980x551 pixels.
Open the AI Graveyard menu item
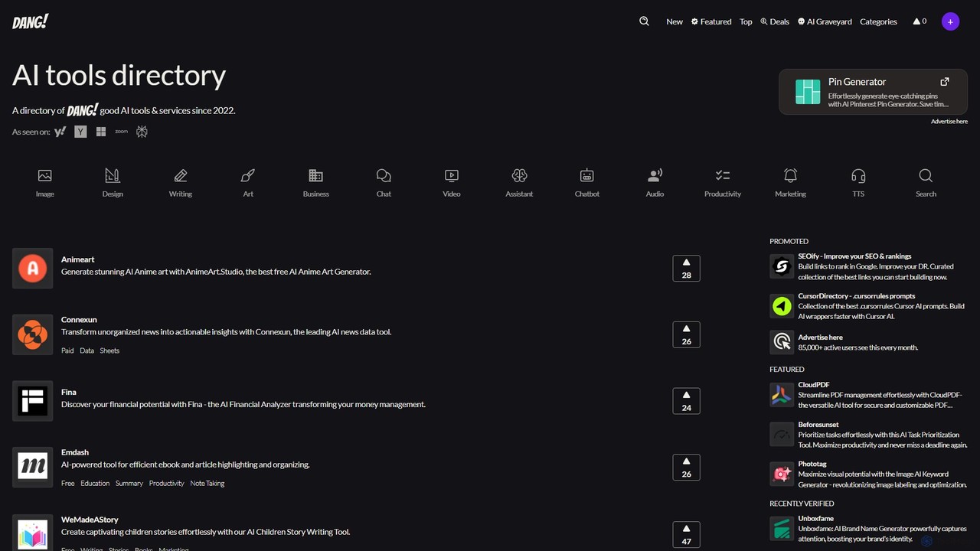pyautogui.click(x=825, y=21)
